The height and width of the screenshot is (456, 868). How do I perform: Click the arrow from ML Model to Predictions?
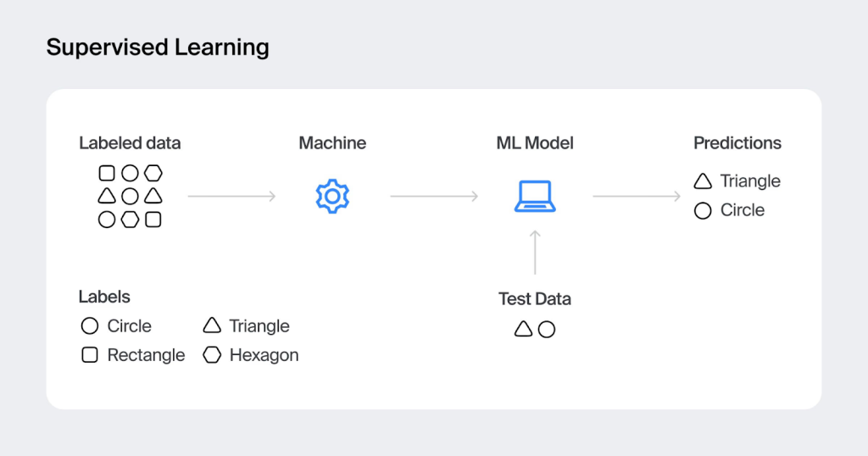click(x=637, y=197)
